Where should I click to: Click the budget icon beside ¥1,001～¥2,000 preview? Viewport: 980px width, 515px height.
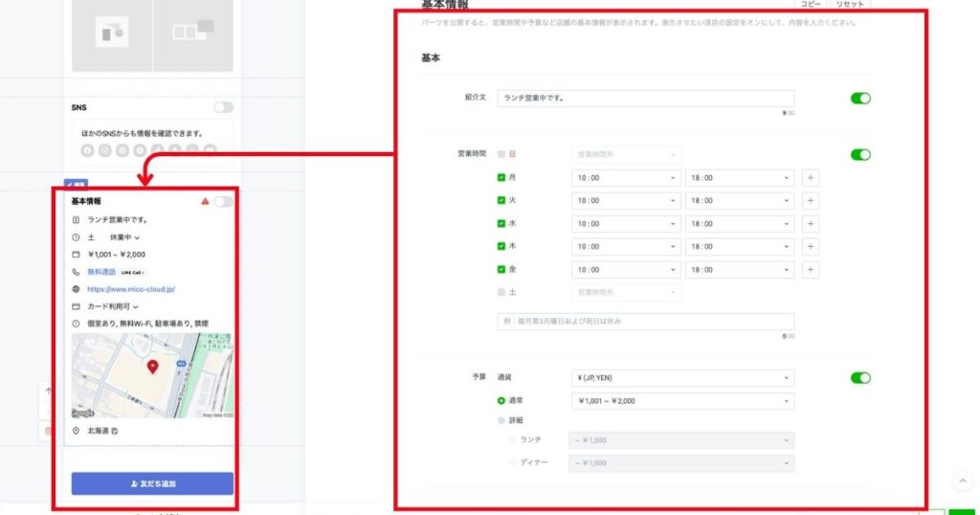coord(76,255)
